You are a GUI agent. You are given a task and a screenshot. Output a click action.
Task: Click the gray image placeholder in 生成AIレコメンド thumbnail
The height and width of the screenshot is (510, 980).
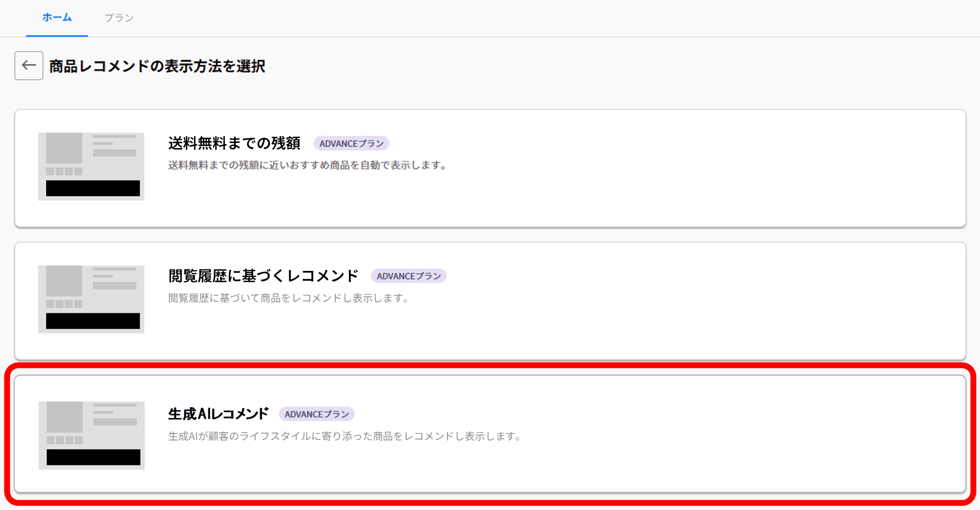[x=65, y=417]
